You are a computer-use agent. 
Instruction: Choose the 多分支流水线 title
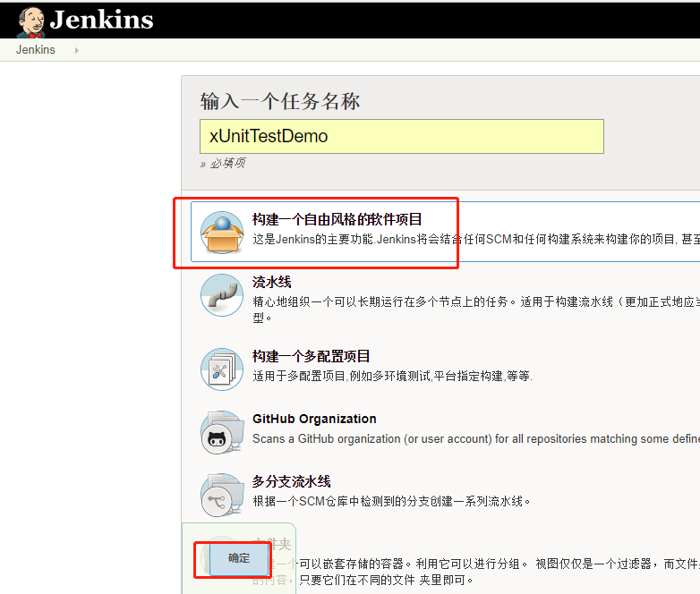(292, 481)
